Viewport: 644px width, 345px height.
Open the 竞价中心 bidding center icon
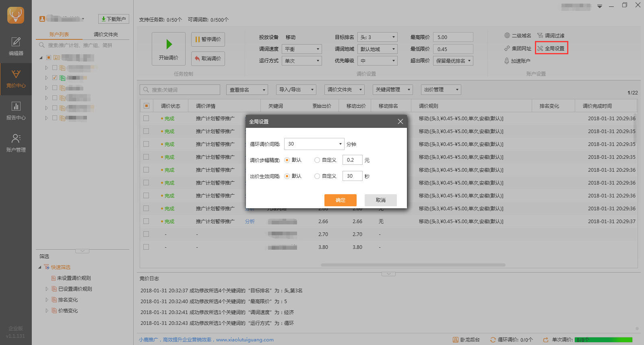(16, 74)
